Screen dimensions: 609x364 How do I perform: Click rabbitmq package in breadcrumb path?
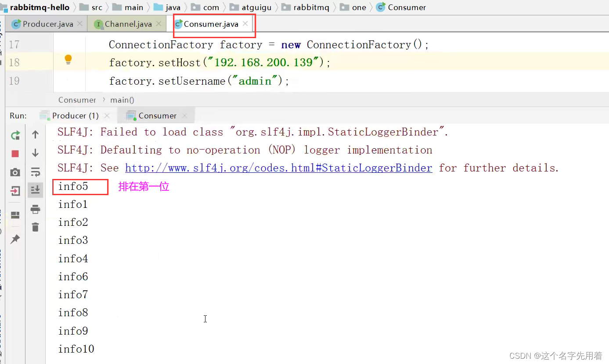[305, 7]
